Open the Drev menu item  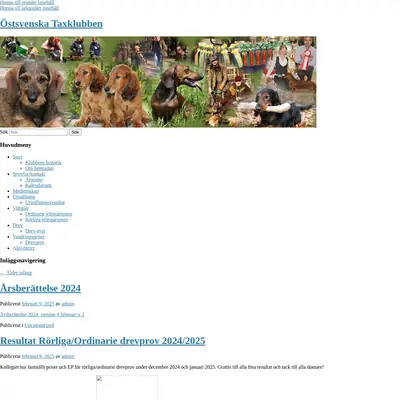(18, 225)
